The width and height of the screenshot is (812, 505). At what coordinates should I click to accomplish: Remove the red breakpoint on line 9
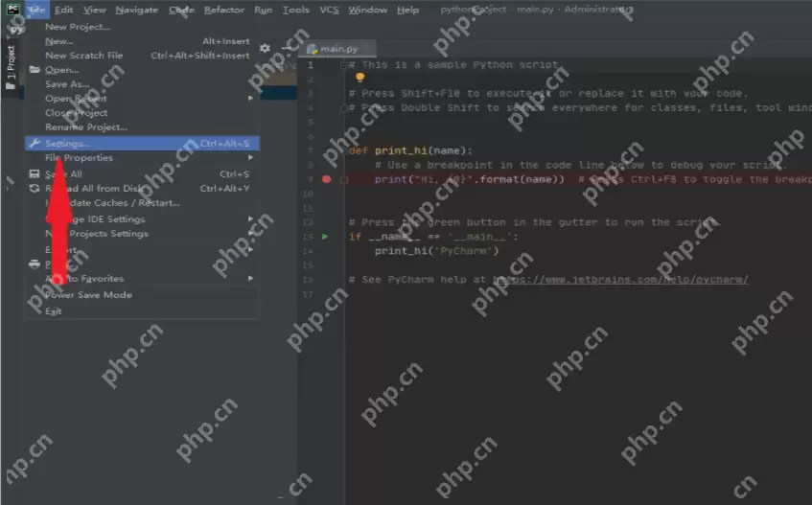coord(326,179)
